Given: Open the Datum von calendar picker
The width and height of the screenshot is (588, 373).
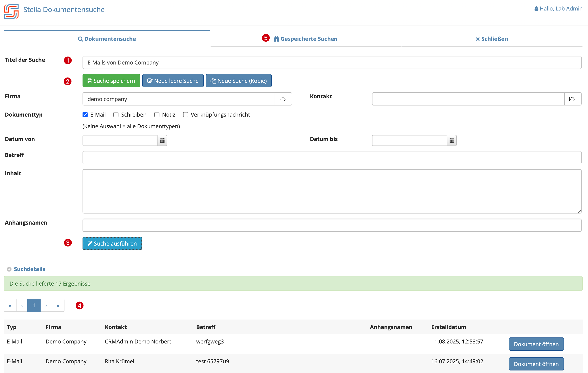Looking at the screenshot, I should [162, 140].
